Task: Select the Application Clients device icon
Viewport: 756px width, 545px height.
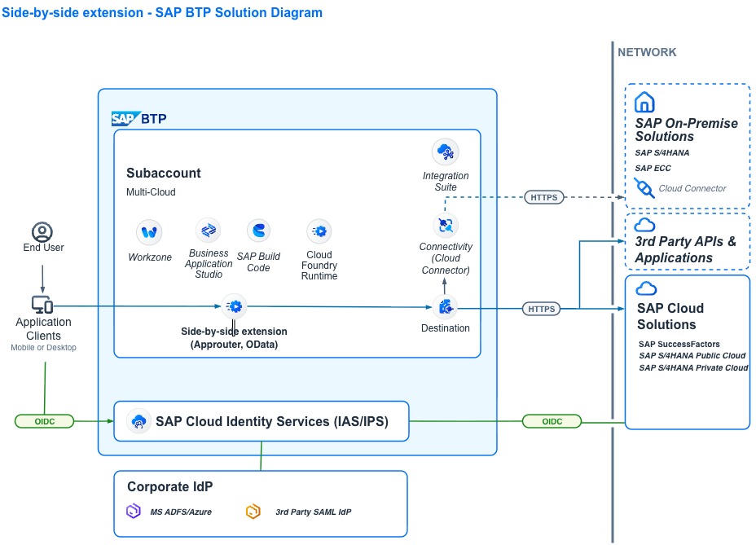Action: pos(42,305)
